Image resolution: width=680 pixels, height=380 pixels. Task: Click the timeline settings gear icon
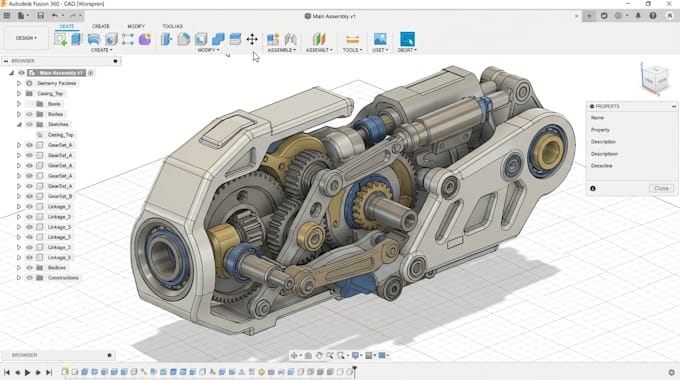[x=671, y=372]
